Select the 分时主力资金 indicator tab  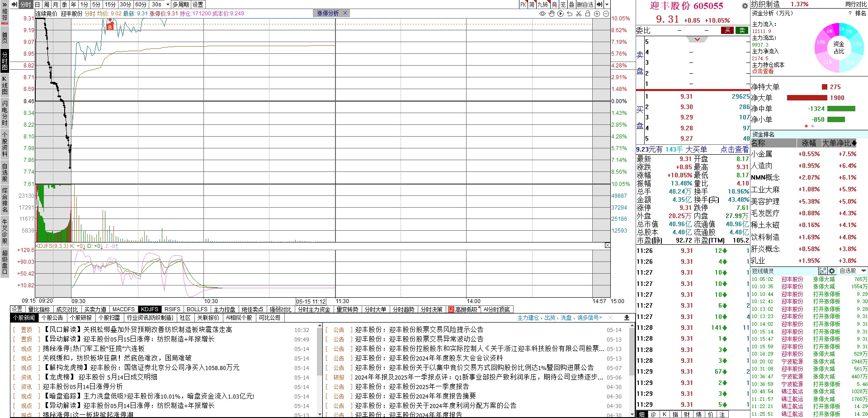click(x=314, y=309)
